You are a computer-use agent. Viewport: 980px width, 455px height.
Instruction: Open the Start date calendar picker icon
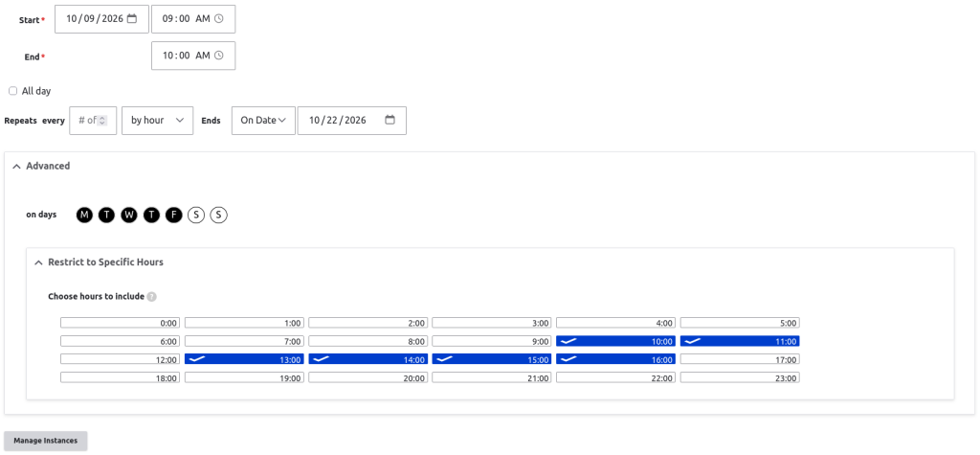point(132,19)
